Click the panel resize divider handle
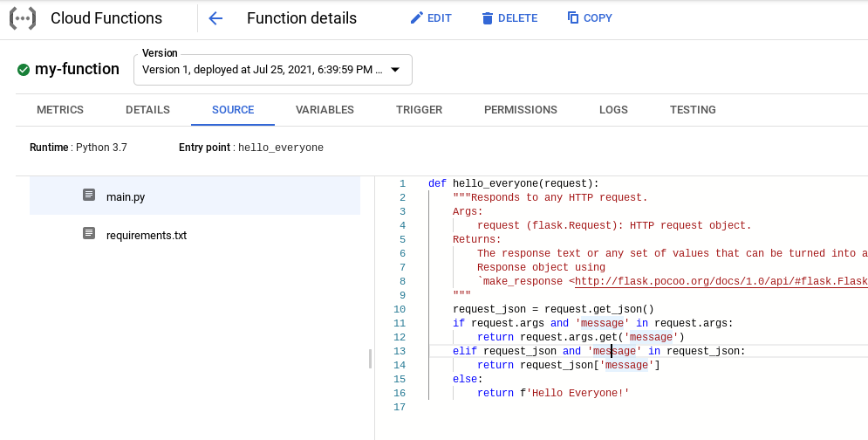Image resolution: width=868 pixels, height=440 pixels. click(371, 359)
